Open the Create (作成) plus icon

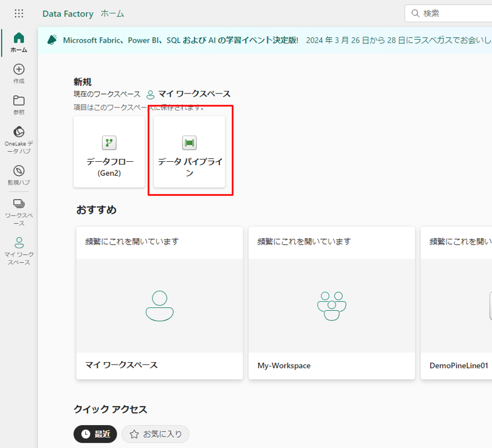[19, 74]
